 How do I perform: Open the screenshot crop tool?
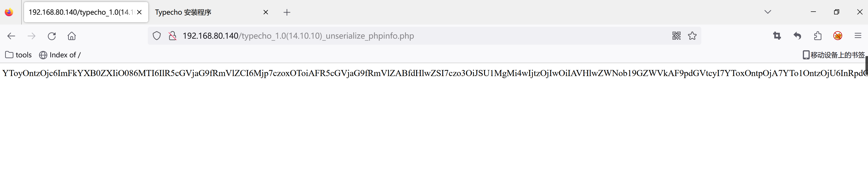coord(777,36)
